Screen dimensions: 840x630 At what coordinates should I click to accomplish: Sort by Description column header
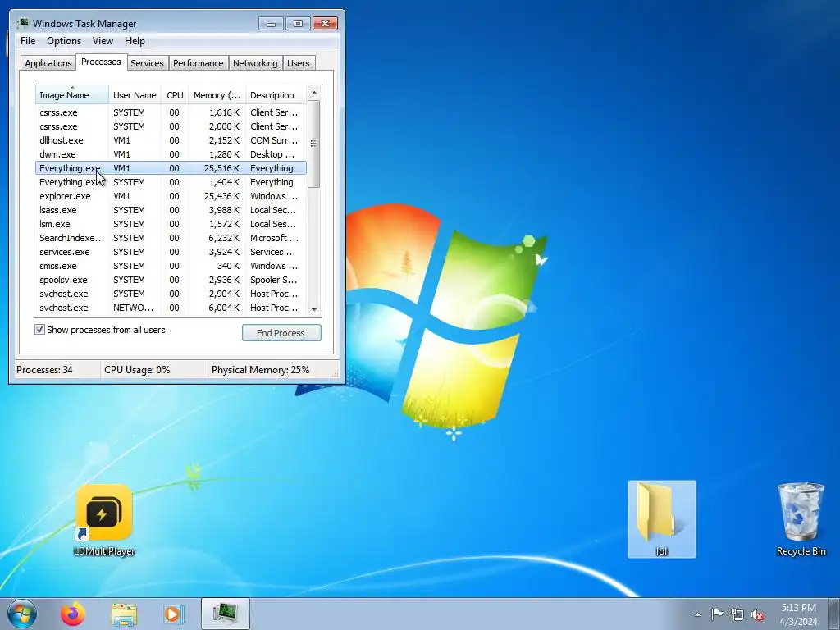tap(276, 95)
